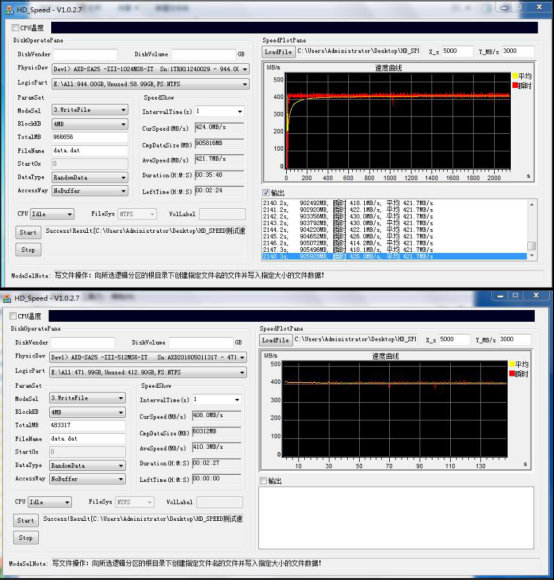The image size is (554, 580).
Task: Click Start button in top window
Action: pos(28,232)
